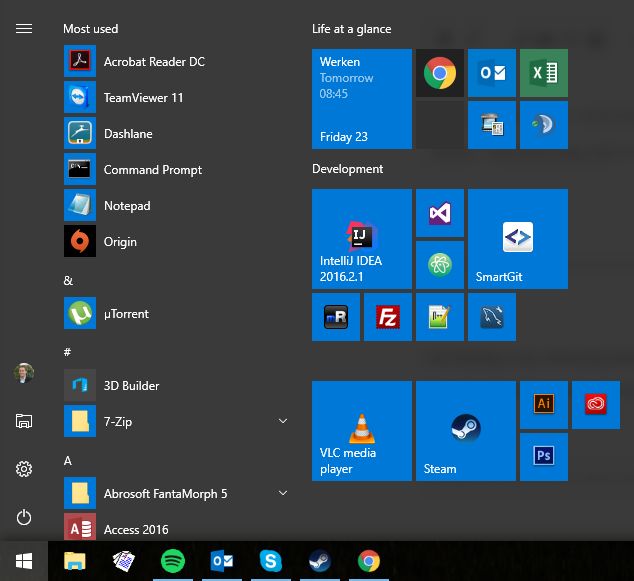
Task: Open File Explorer from the left rail
Action: [24, 421]
